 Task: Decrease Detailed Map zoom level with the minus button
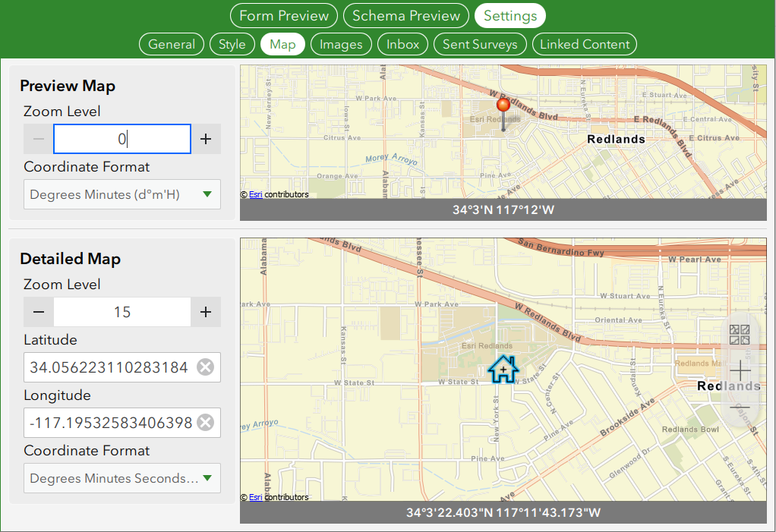[38, 311]
